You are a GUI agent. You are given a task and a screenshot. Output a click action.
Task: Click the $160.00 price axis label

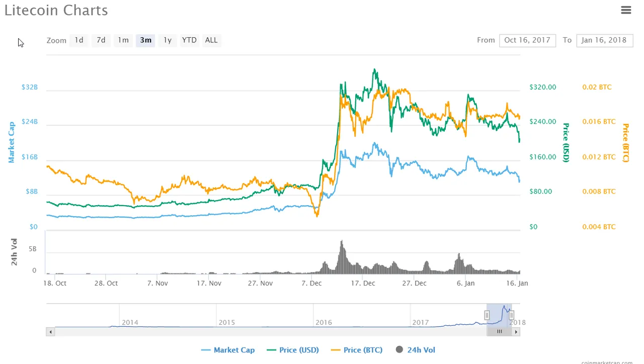click(x=543, y=157)
